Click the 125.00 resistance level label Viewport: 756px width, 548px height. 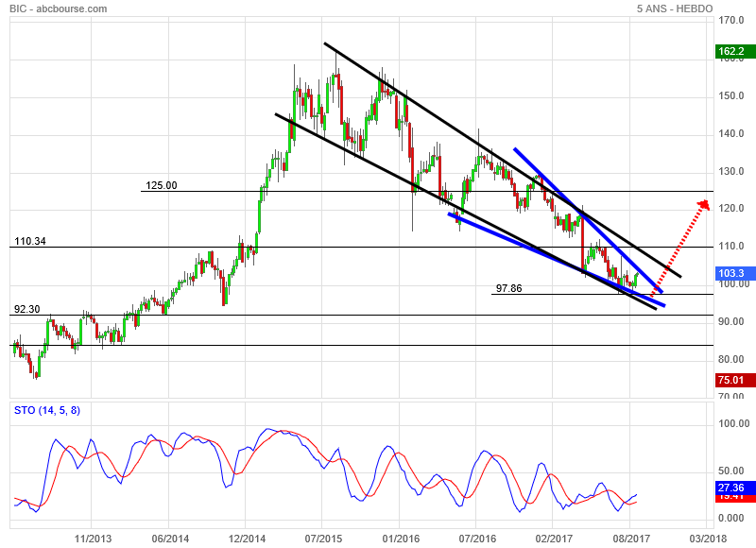[162, 185]
